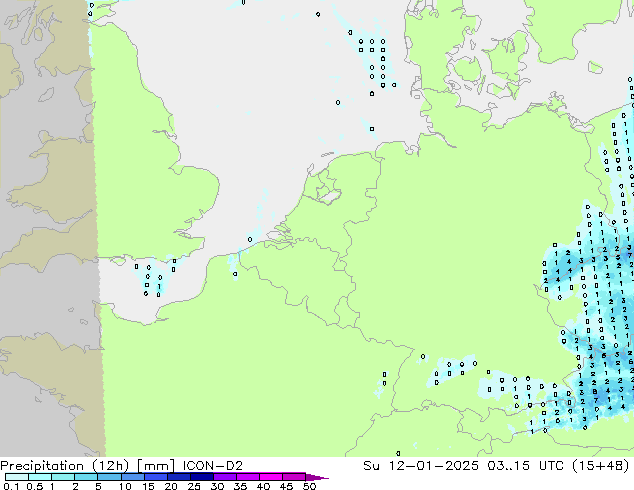Image resolution: width=634 pixels, height=490 pixels.
Task: Click the '(15+48)' forecast offset text
Action: (x=600, y=466)
